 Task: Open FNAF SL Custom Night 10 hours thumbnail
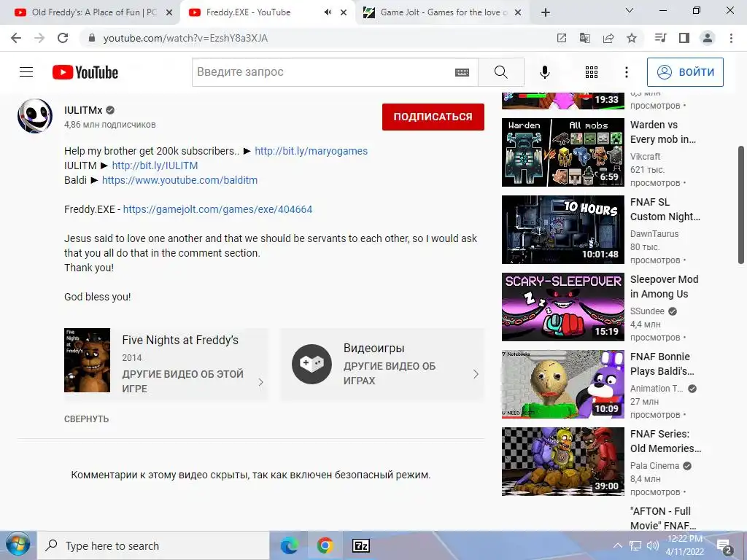click(562, 230)
